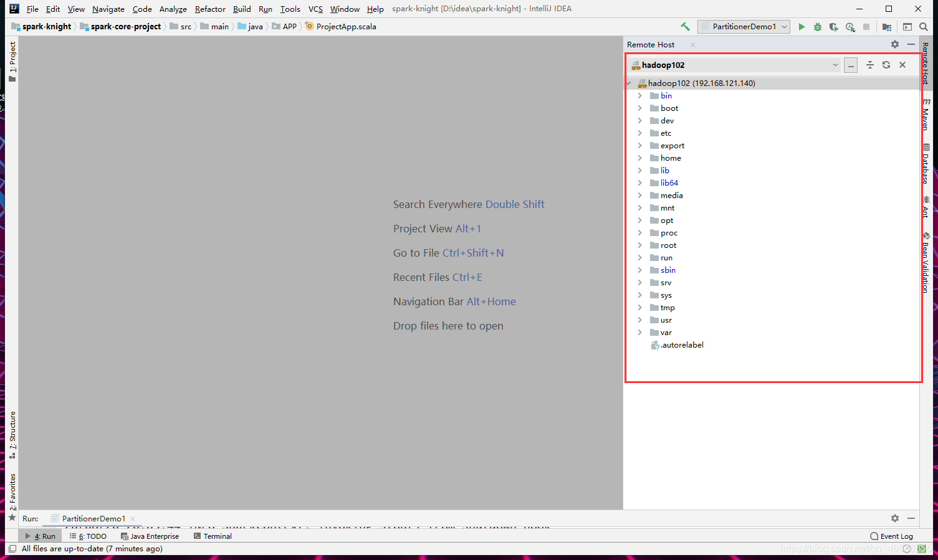Click the APP breadcrumb folder
The width and height of the screenshot is (938, 560).
point(284,27)
